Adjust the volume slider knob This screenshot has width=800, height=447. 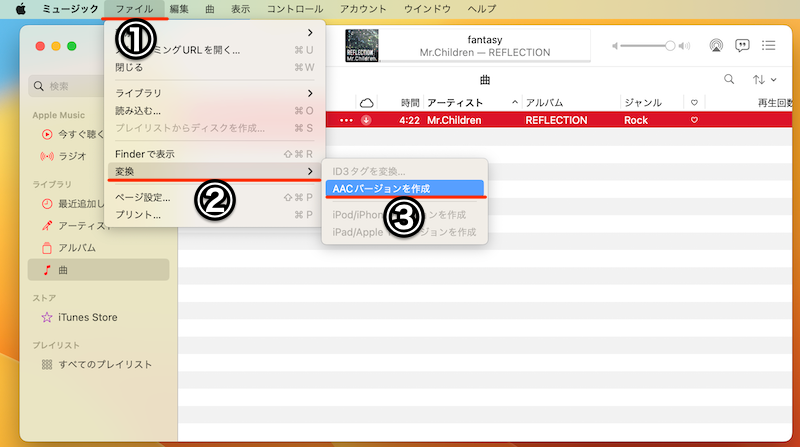coord(670,46)
